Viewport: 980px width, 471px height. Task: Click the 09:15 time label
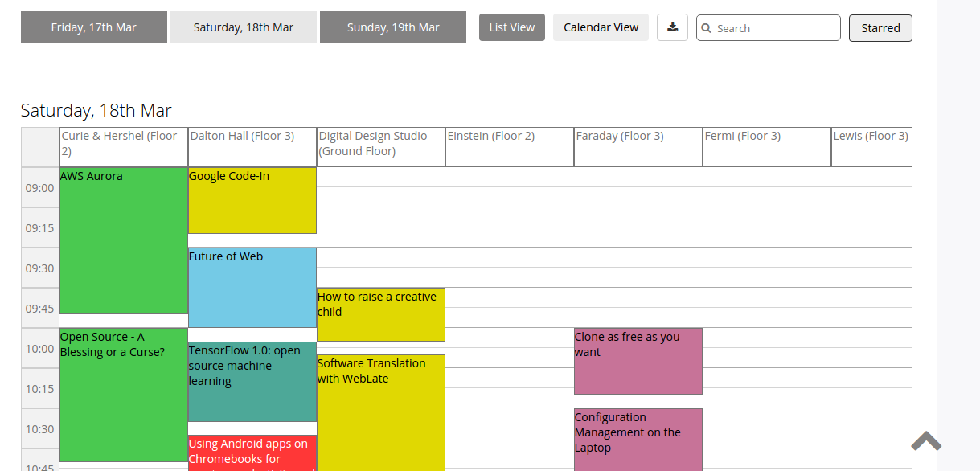[x=40, y=228]
